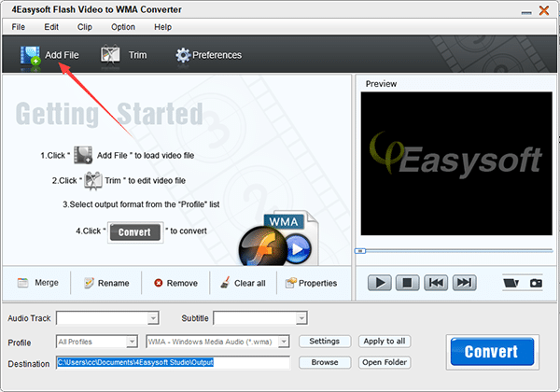This screenshot has height=392, width=560.
Task: Open the Edit menu
Action: point(51,27)
